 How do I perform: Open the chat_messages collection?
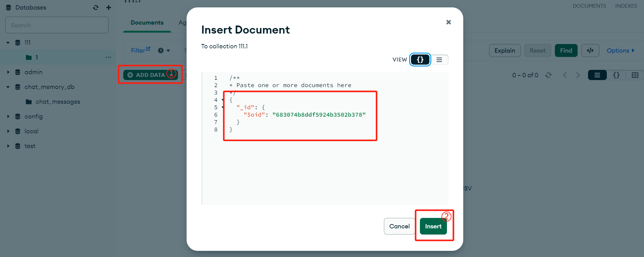pyautogui.click(x=57, y=102)
